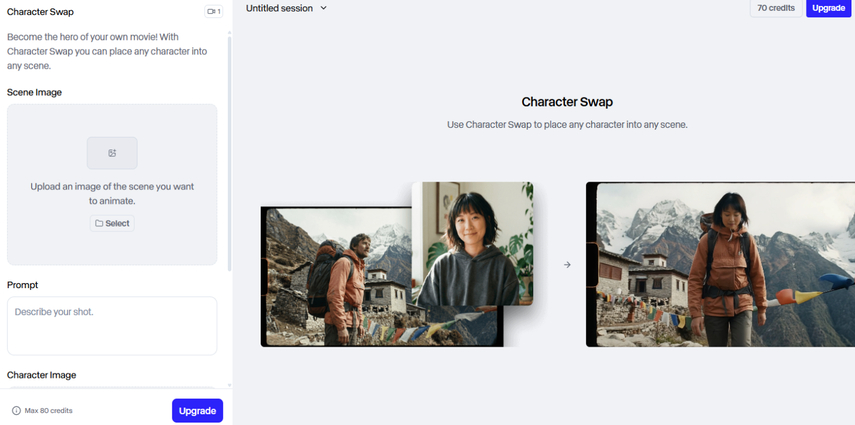This screenshot has width=855, height=425.
Task: Click the hiker scene example thumbnail
Action: click(338, 277)
